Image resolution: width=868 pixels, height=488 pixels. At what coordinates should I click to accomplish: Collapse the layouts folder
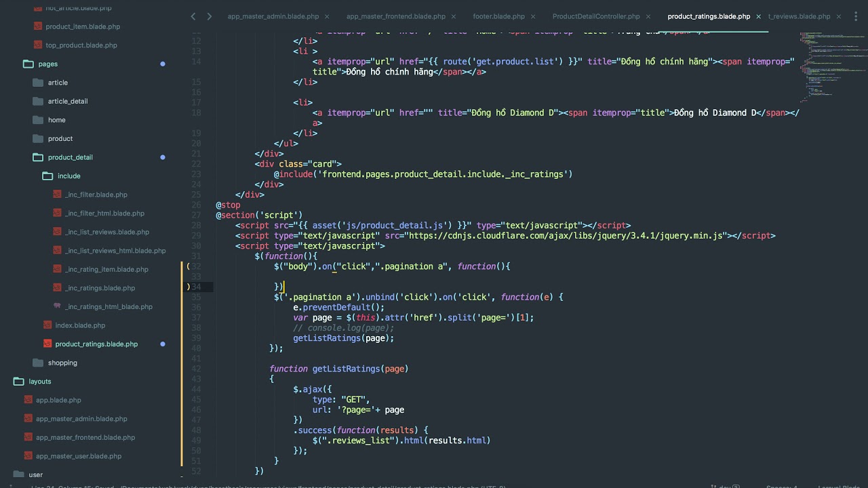point(19,382)
